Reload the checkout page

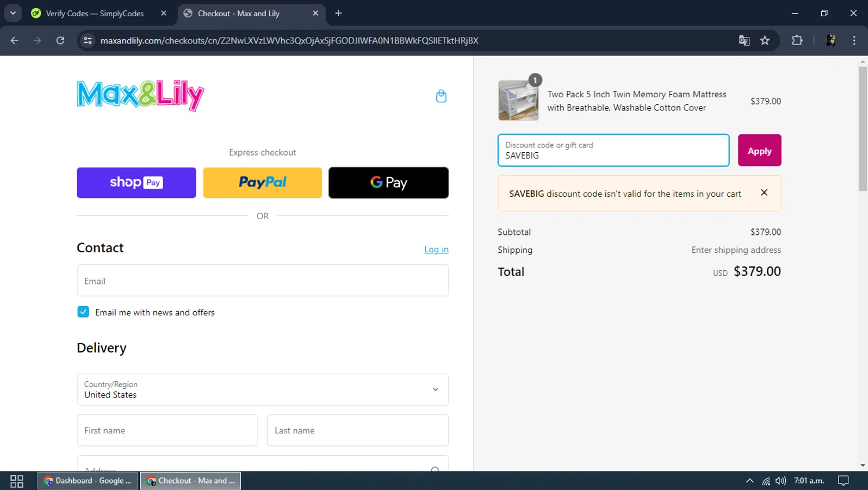tap(60, 40)
